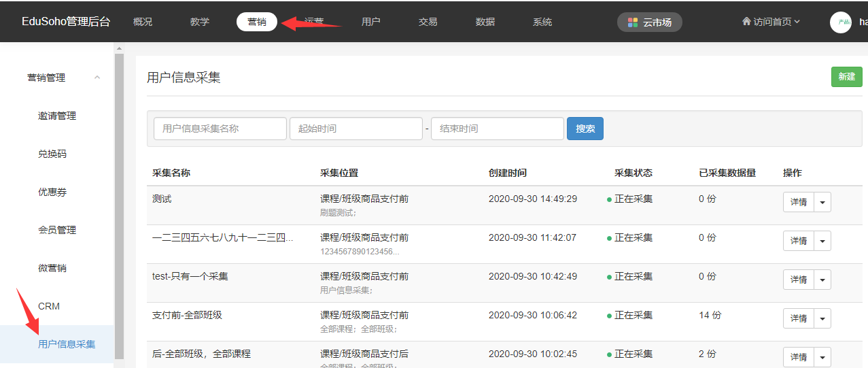Open the 起始时间 date field
The height and width of the screenshot is (368, 868).
[x=356, y=129]
